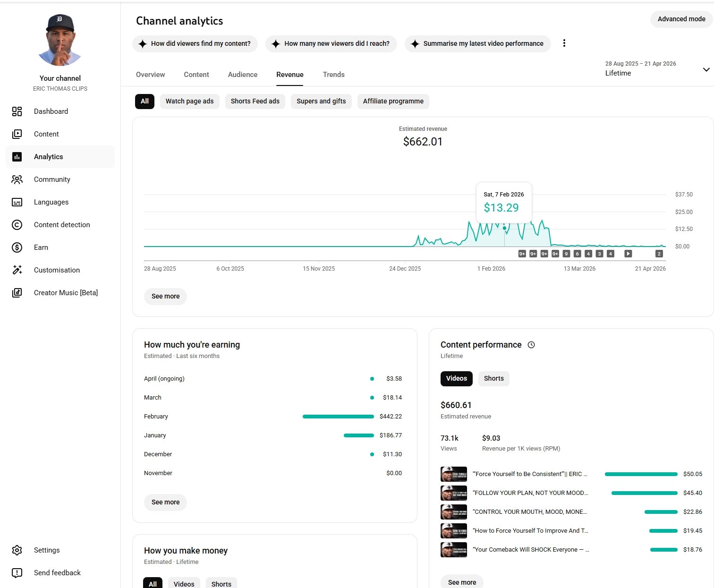This screenshot has height=588, width=714.
Task: Click the Community people icon
Action: coord(17,179)
